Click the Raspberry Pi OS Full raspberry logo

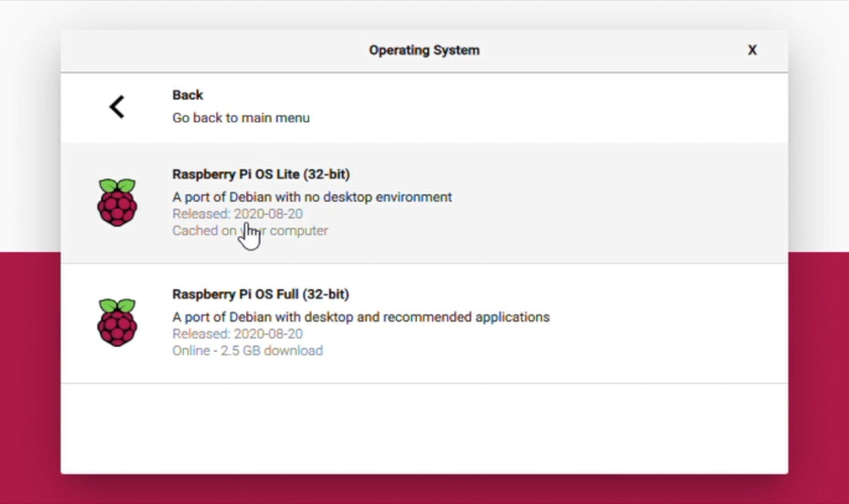[x=117, y=322]
